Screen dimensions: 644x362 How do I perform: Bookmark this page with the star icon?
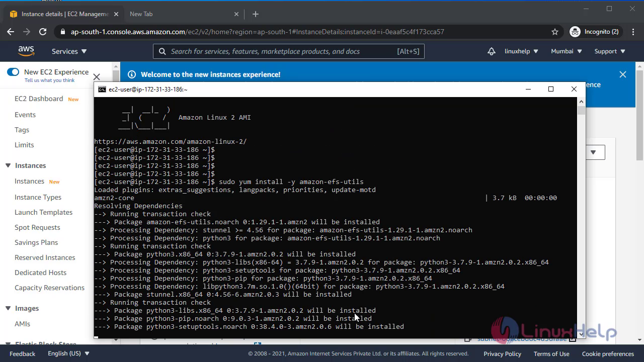pyautogui.click(x=555, y=32)
